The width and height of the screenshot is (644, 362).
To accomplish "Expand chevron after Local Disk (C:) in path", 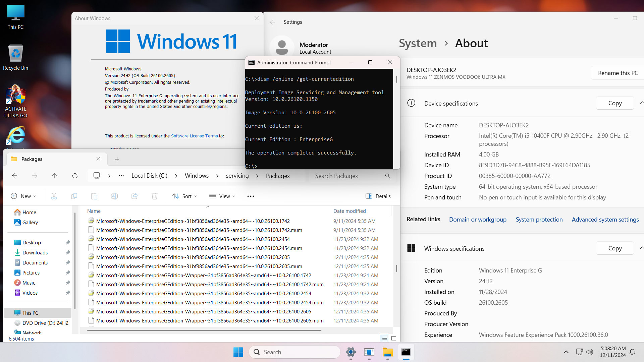I will [176, 176].
